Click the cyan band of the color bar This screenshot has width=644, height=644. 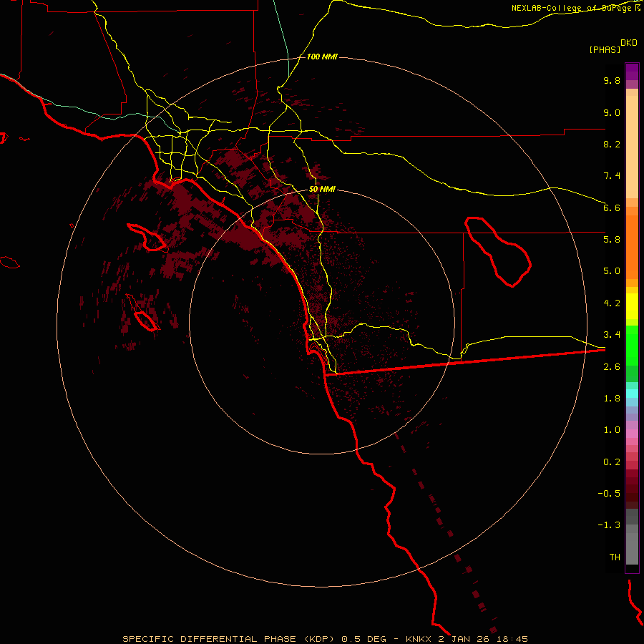pyautogui.click(x=632, y=394)
